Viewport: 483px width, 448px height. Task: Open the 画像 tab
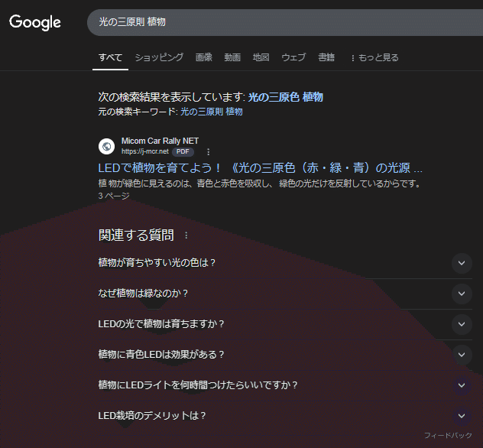click(203, 57)
